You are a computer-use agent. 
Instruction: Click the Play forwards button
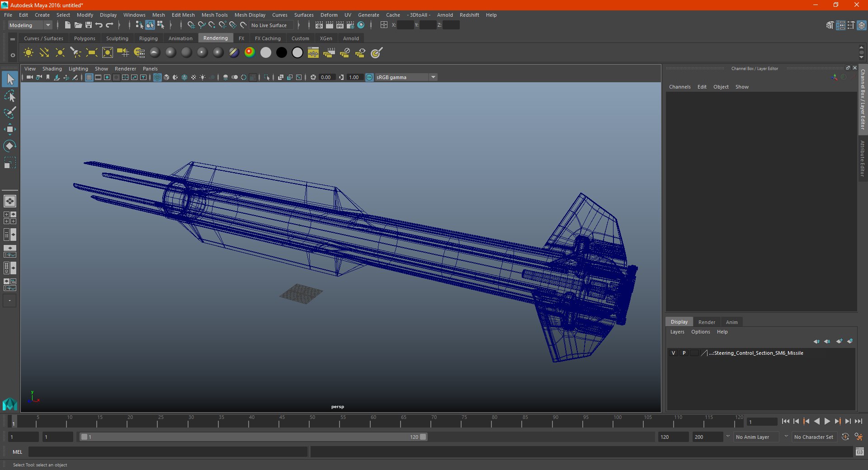point(827,421)
